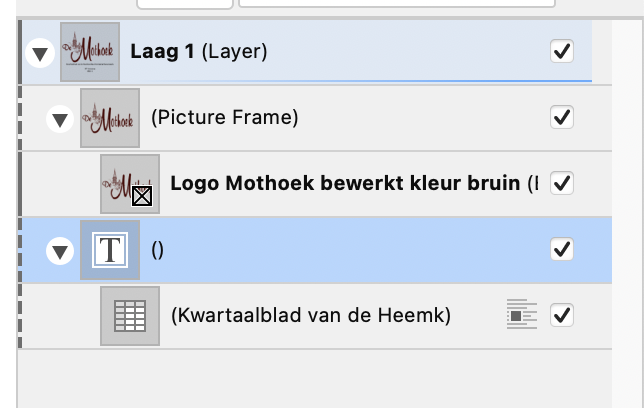644x408 pixels.
Task: Uncheck visibility of Logo Mothoek image
Action: click(562, 183)
